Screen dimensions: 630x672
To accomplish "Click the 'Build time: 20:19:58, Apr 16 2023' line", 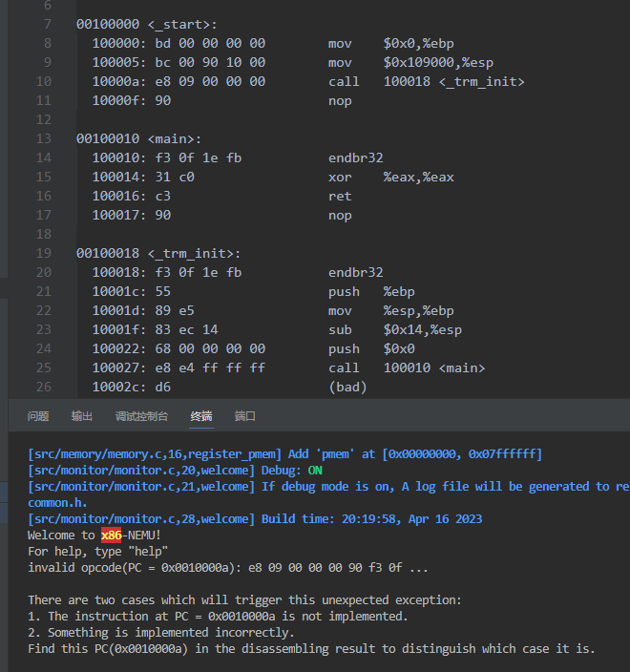I will (x=371, y=519).
